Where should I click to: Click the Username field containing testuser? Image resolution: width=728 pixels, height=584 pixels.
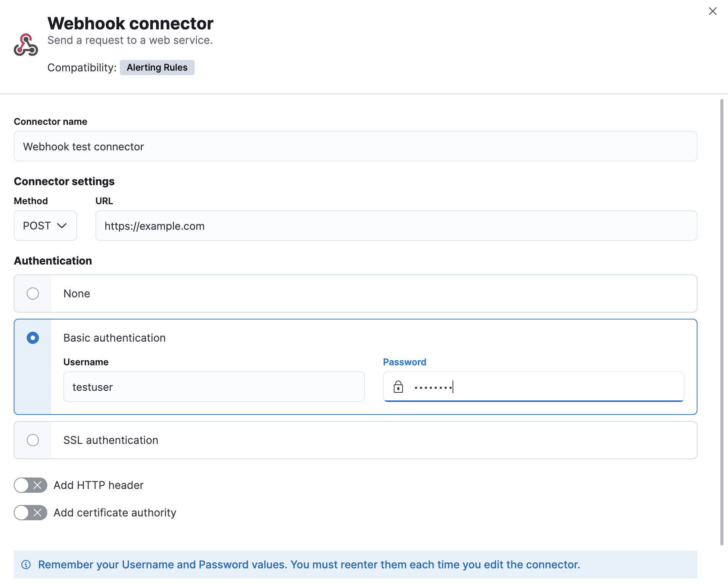point(214,387)
